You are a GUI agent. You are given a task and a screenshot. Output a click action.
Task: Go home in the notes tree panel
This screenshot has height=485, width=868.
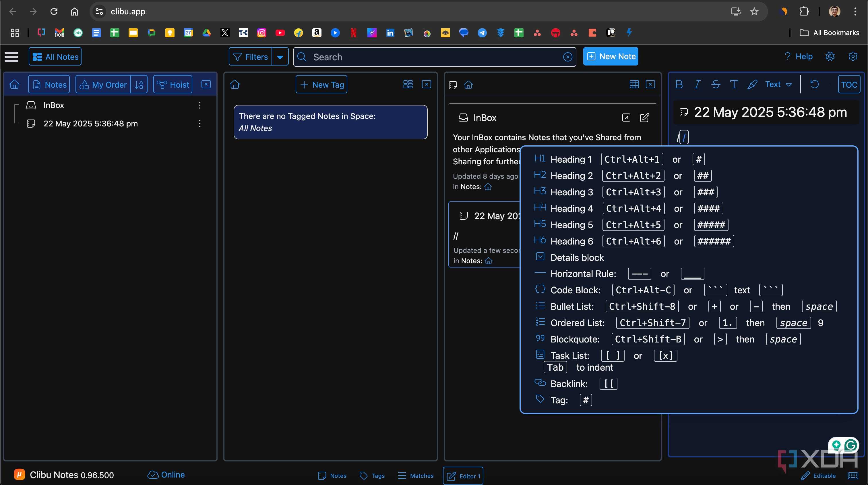click(14, 84)
